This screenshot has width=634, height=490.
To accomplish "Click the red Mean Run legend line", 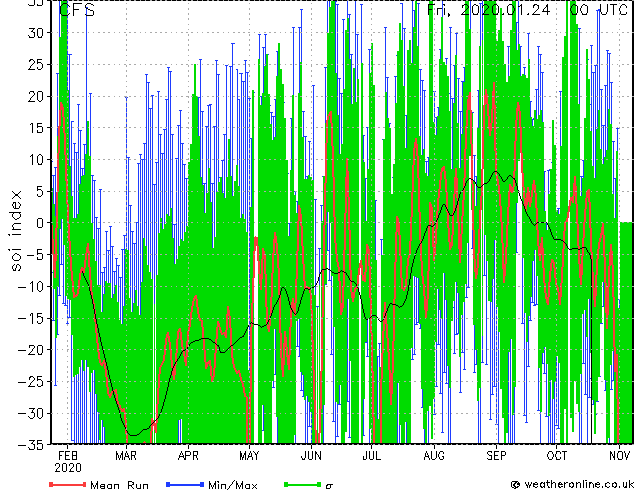I will point(68,484).
